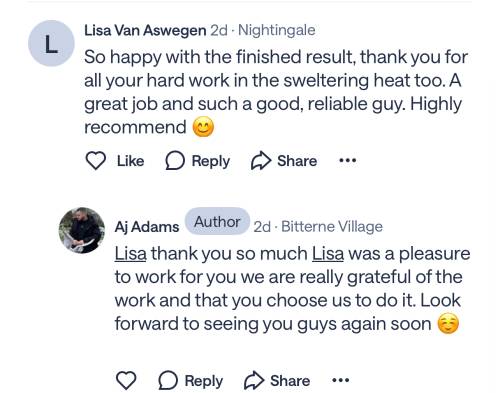Click the second underlined Lisa mention

tap(328, 254)
